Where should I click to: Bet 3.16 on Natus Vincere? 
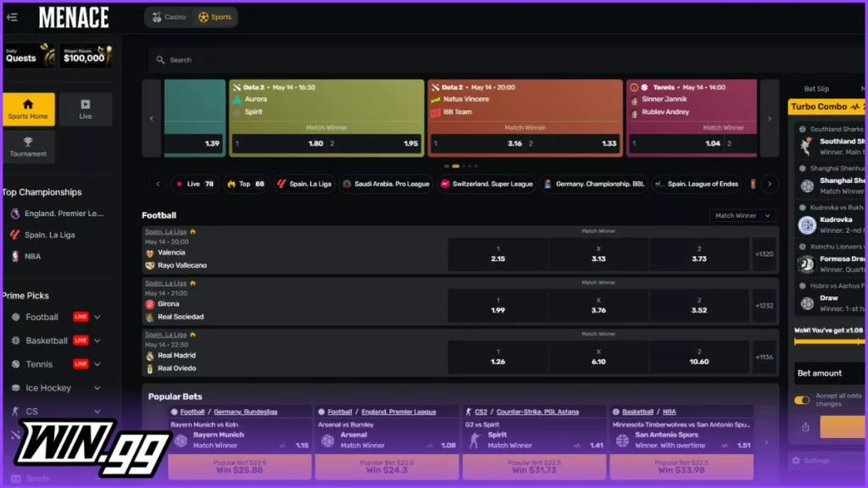[478, 144]
